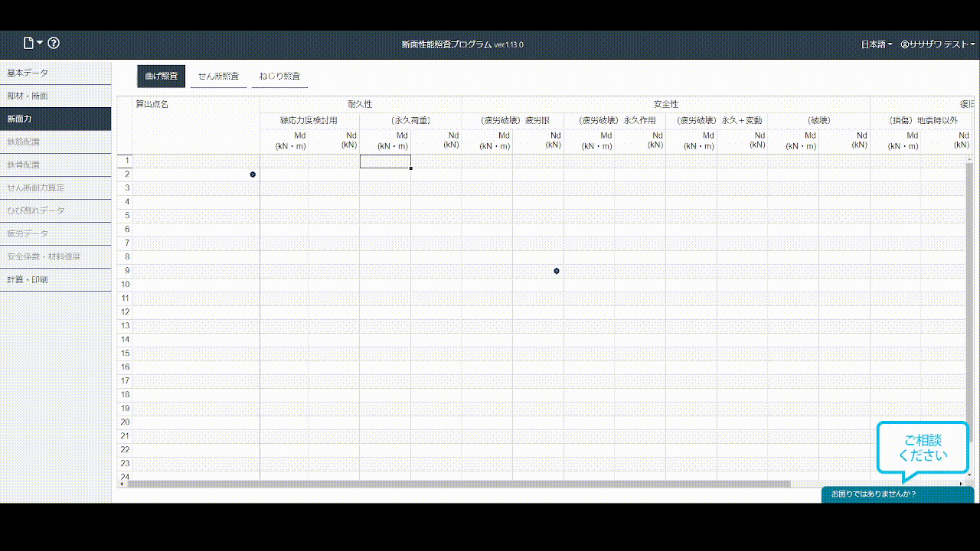
Task: Click the （疲労破壊）永久作用 subheader
Action: tap(615, 120)
